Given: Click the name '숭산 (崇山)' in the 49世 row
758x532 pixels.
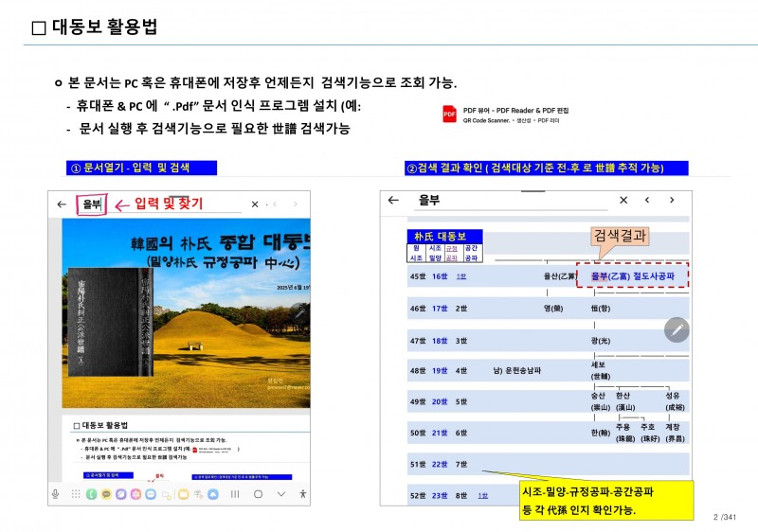Looking at the screenshot, I should [600, 401].
